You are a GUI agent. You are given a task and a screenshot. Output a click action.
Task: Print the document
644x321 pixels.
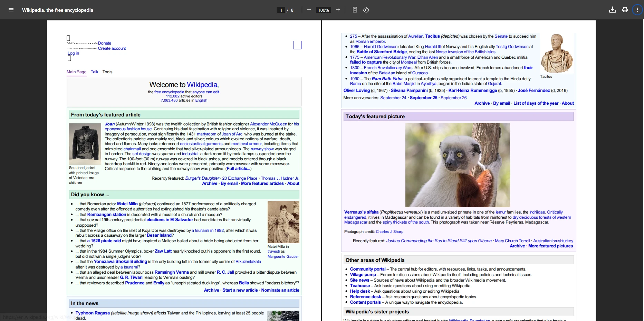625,10
